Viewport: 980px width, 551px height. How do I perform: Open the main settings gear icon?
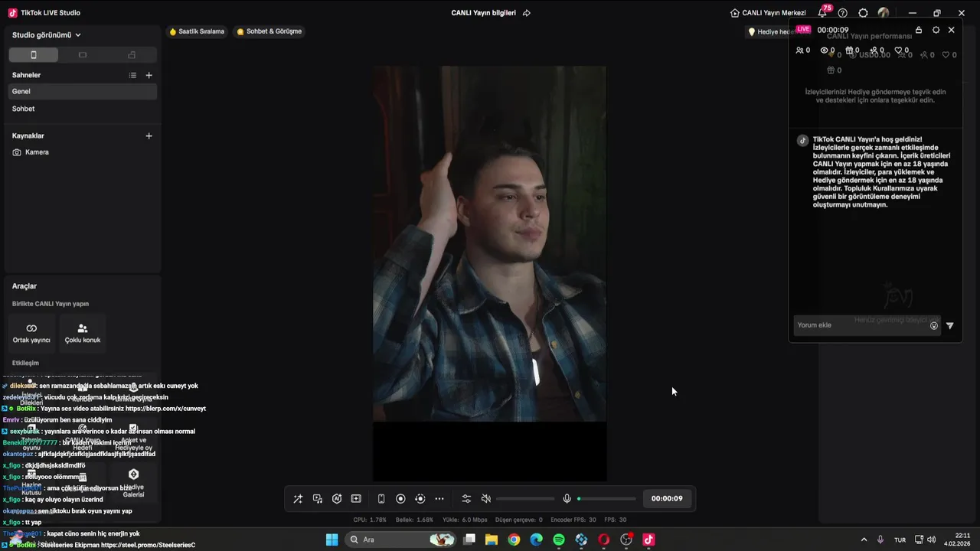point(864,13)
